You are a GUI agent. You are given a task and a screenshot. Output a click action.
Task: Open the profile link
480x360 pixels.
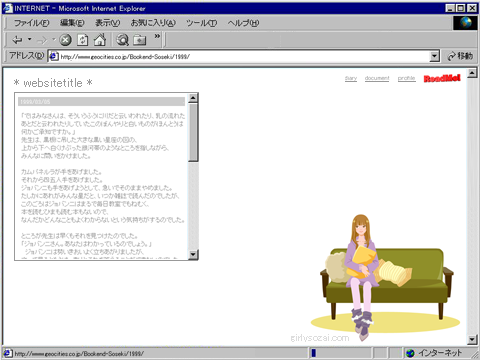click(406, 78)
